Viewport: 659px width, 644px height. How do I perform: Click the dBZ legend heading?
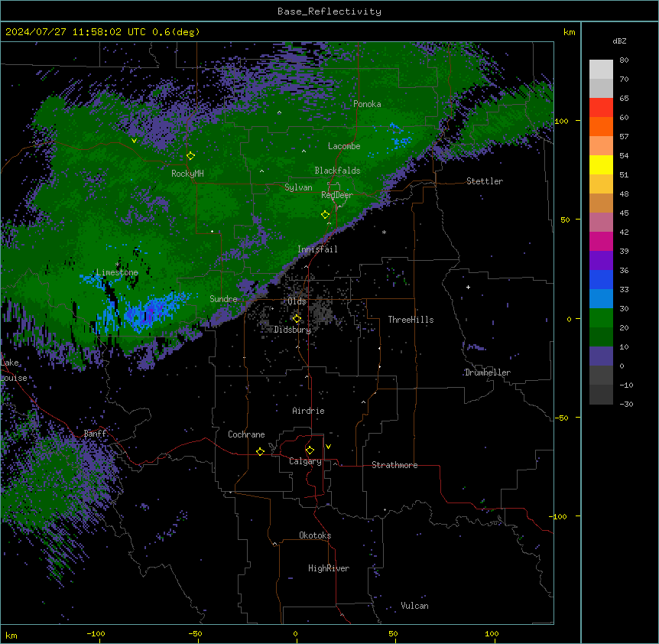[619, 41]
